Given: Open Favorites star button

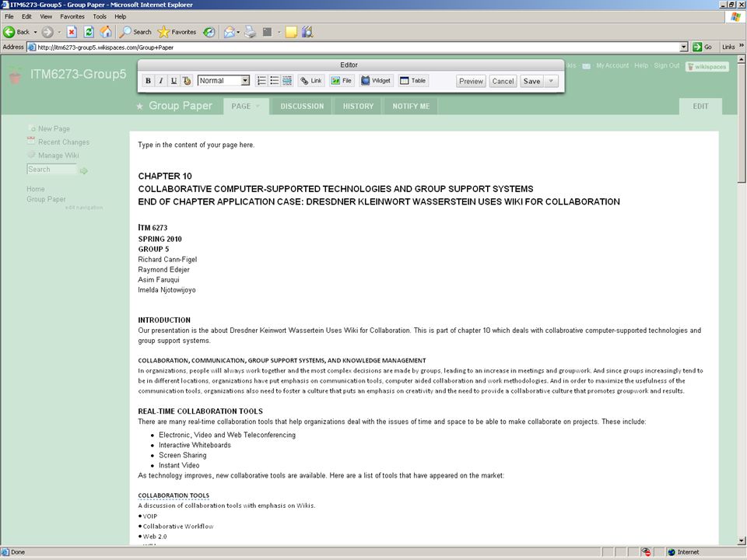Looking at the screenshot, I should [177, 32].
